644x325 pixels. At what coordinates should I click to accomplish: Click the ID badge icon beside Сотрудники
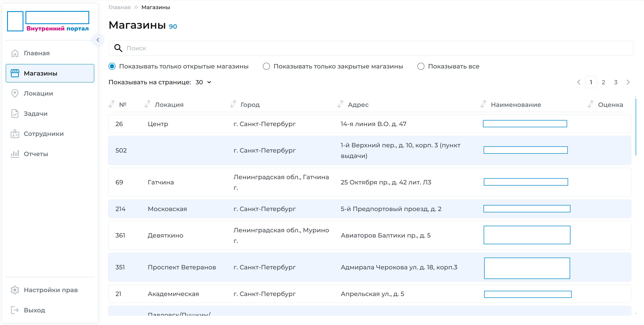point(15,134)
